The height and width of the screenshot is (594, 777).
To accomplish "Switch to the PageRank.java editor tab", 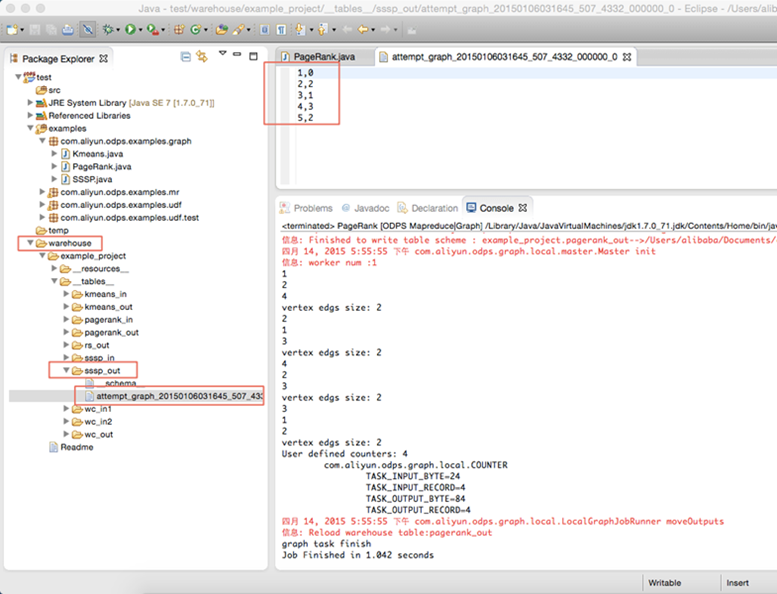I will pos(324,56).
